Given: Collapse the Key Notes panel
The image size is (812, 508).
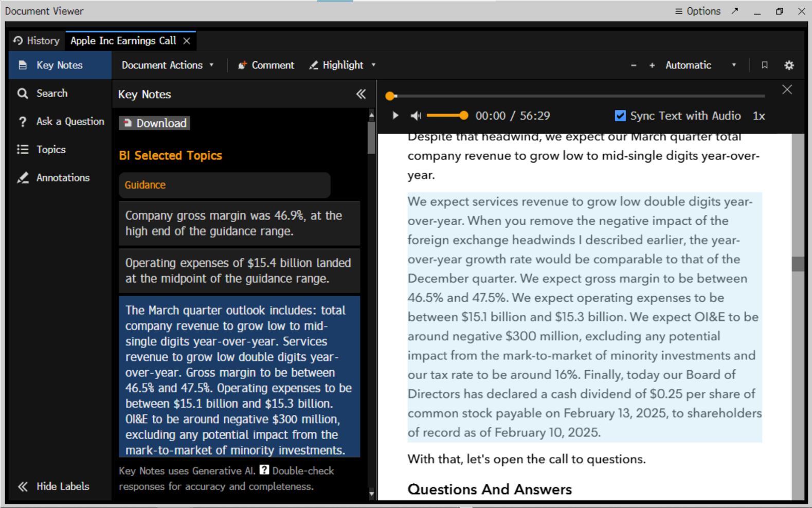Looking at the screenshot, I should pyautogui.click(x=361, y=94).
